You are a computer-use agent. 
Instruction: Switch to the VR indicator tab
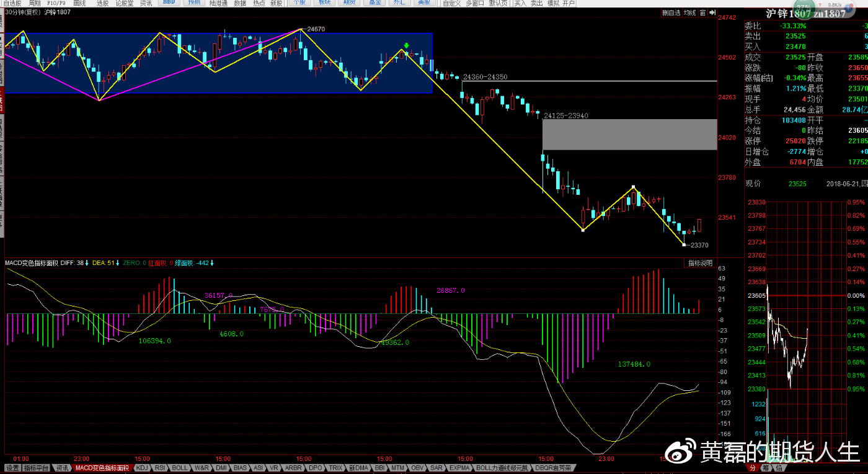click(x=273, y=468)
